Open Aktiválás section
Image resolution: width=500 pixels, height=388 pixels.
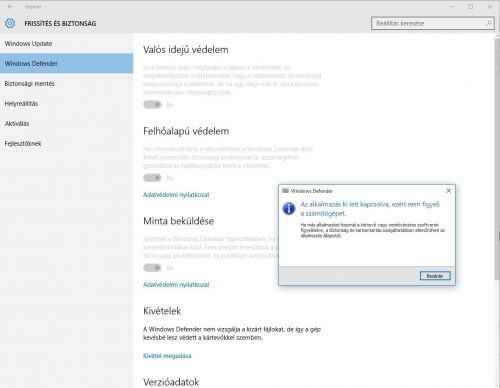click(x=66, y=124)
